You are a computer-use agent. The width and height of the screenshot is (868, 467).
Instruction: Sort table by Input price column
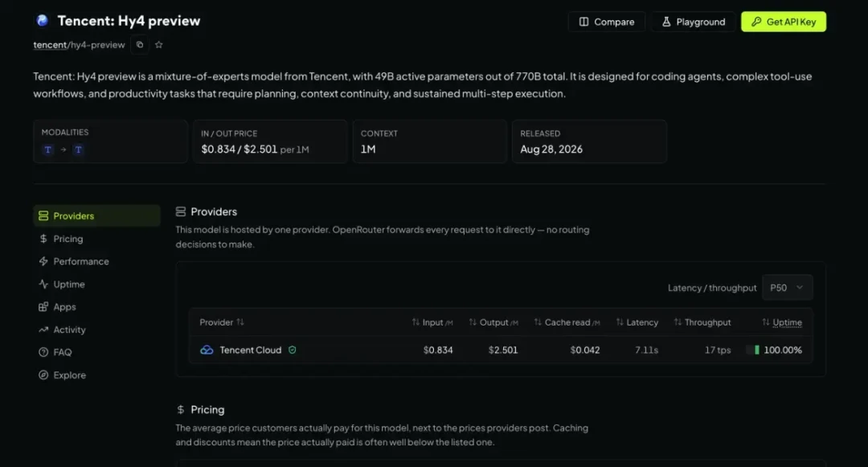coord(432,322)
